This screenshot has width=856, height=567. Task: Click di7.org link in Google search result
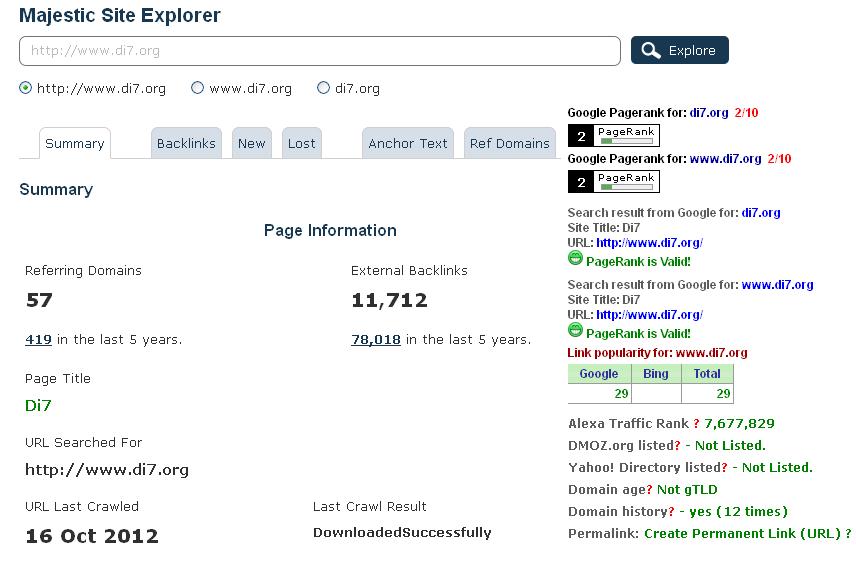click(x=760, y=213)
